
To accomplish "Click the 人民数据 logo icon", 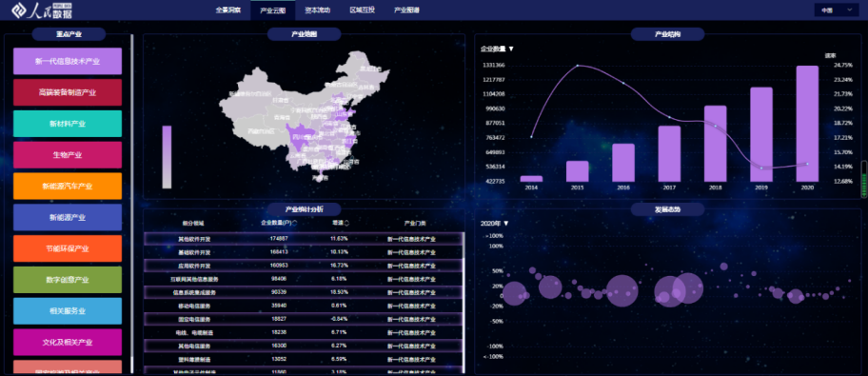I will pos(19,10).
